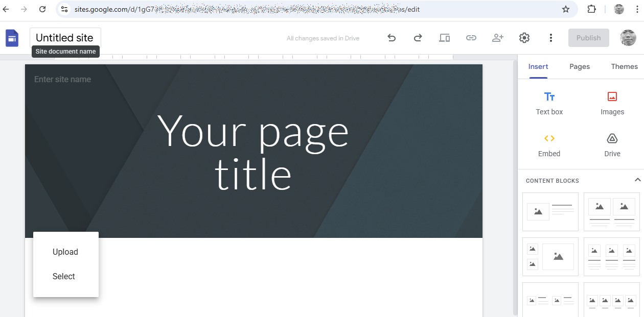Screen dimensions: 644x317
Task: Insert Images from the panel
Action: [612, 103]
